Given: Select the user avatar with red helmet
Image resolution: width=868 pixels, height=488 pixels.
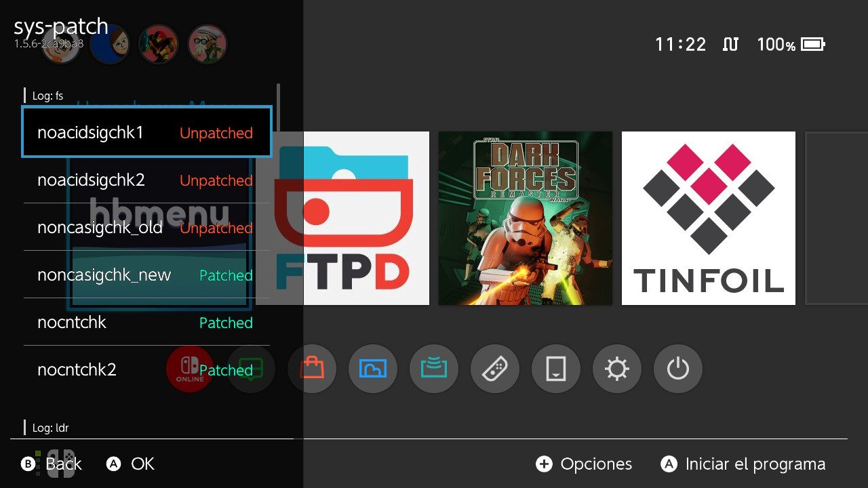Looking at the screenshot, I should tap(159, 45).
